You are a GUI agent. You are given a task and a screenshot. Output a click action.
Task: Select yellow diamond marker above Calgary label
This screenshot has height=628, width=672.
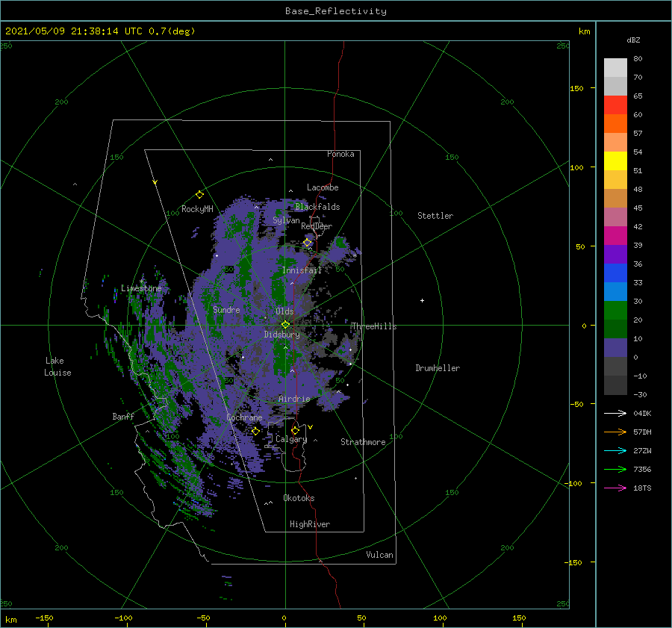(x=295, y=430)
